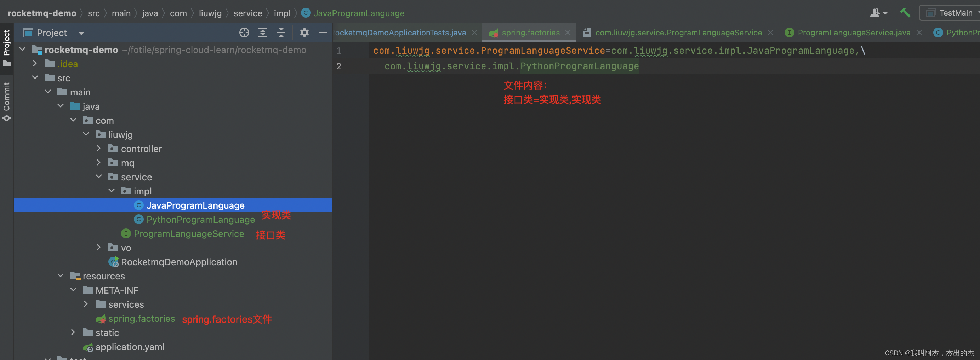Screen dimensions: 980x360
Task: Switch to com.liuwjg.service.ProgramLanguageService tab
Action: (x=678, y=33)
